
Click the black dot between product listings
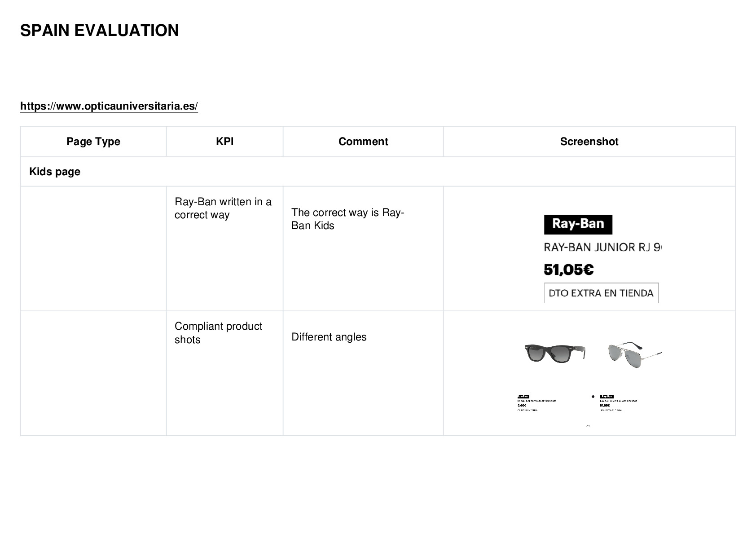point(593,397)
